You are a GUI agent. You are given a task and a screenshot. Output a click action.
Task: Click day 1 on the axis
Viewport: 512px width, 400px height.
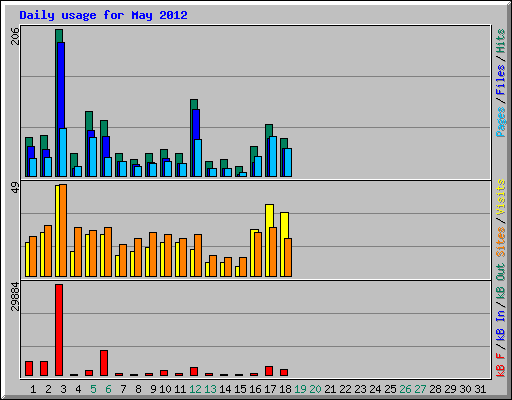click(33, 389)
